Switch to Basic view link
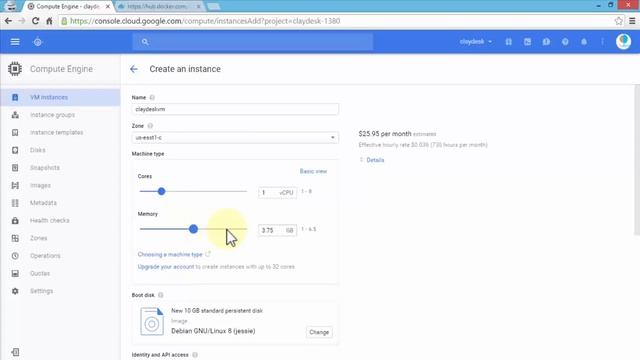Screen dimensions: 640x360 313,171
